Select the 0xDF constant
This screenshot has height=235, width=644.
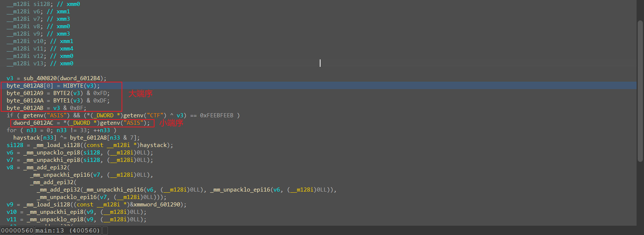click(x=100, y=101)
